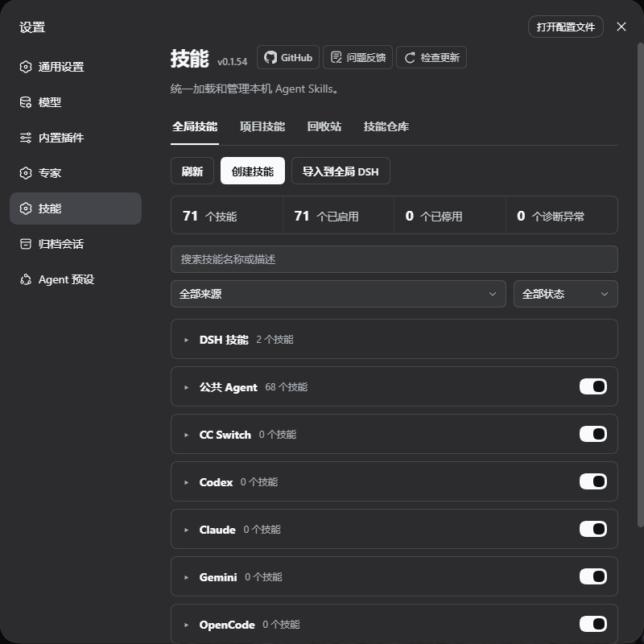This screenshot has width=644, height=644.
Task: Expand the Codex group arrow
Action: pos(186,482)
